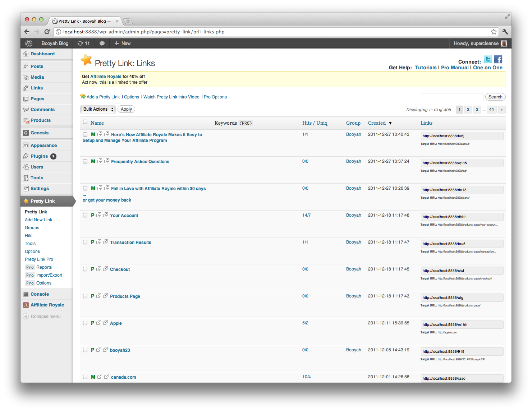Viewport: 532px width, 411px height.
Task: Click the Links chain icon in sidebar
Action: click(26, 88)
